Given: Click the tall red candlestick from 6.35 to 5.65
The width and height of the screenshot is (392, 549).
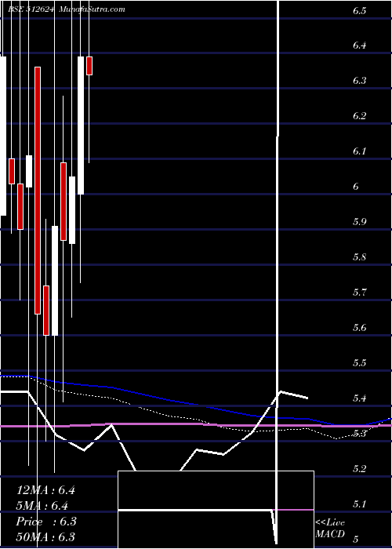Looking at the screenshot, I should 38,190.
